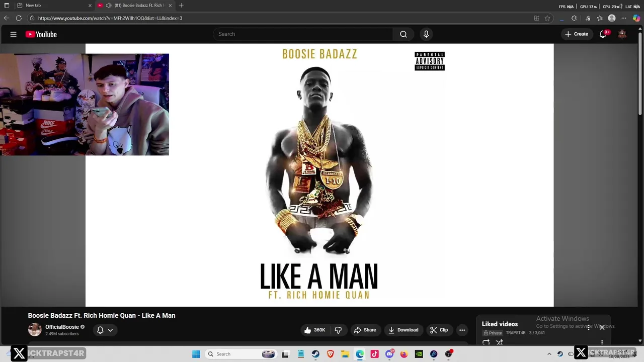Open the OfficialBoosie channel avatar
The image size is (644, 362).
click(35, 330)
